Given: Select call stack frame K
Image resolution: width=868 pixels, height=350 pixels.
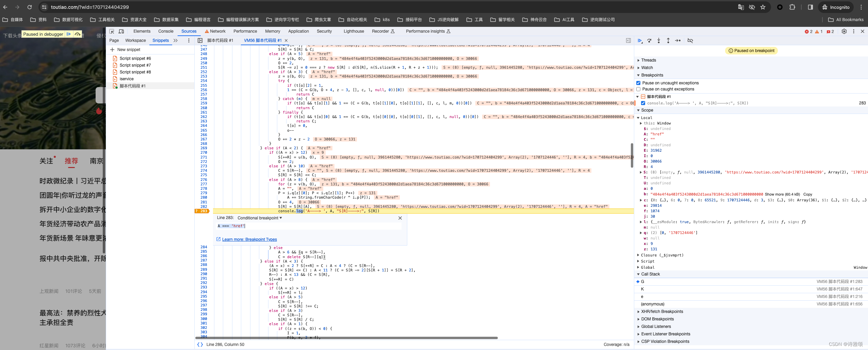Looking at the screenshot, I should point(752,289).
